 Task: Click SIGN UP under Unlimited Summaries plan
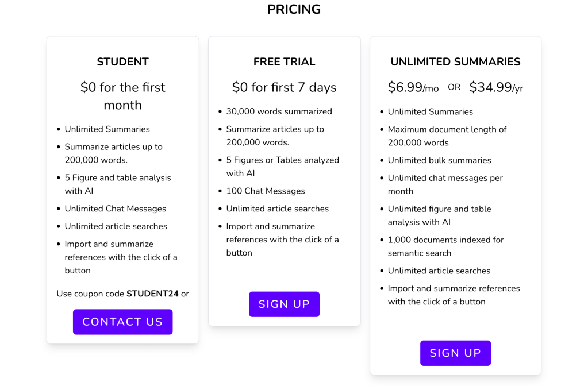pyautogui.click(x=455, y=353)
